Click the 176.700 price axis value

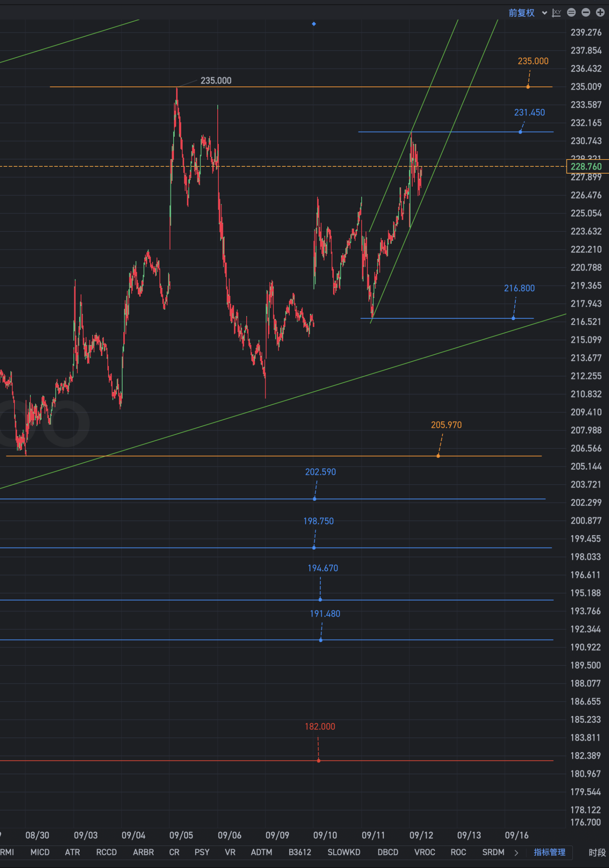[x=585, y=822]
